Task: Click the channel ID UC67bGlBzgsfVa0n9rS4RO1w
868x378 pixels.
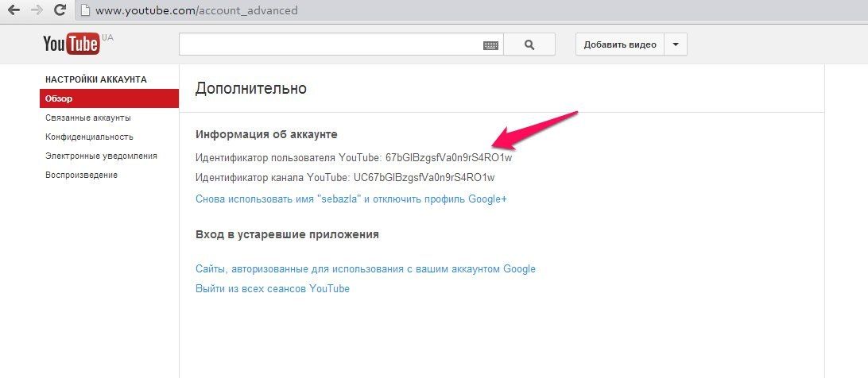Action: pos(424,178)
